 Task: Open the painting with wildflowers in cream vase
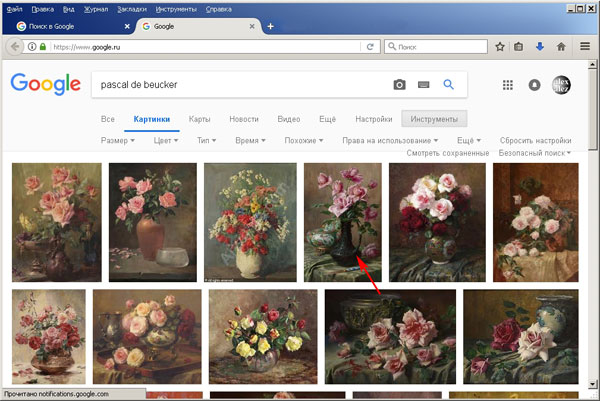coord(250,222)
